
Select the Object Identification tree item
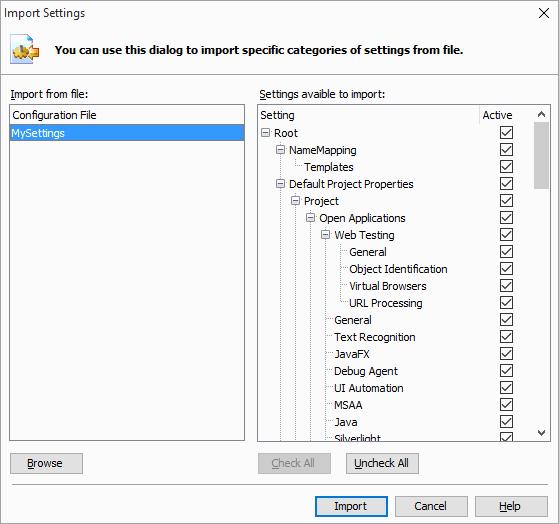pos(398,269)
